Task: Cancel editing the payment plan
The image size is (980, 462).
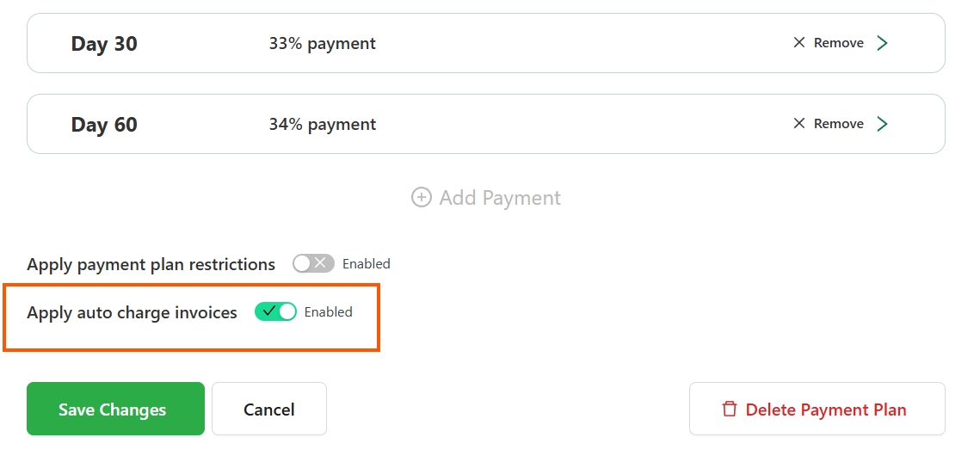Action: [269, 409]
